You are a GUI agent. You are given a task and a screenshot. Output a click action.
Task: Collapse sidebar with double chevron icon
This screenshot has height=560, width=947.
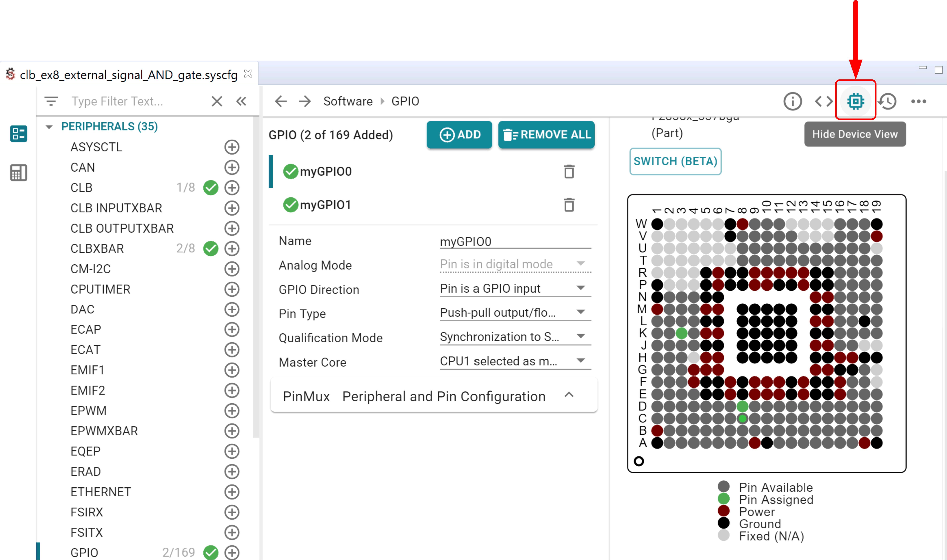click(241, 101)
